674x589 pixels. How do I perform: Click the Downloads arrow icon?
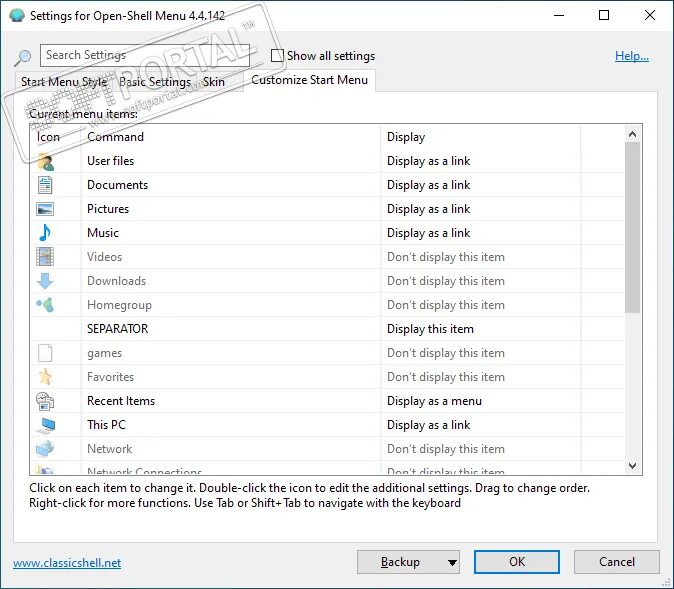pyautogui.click(x=45, y=281)
